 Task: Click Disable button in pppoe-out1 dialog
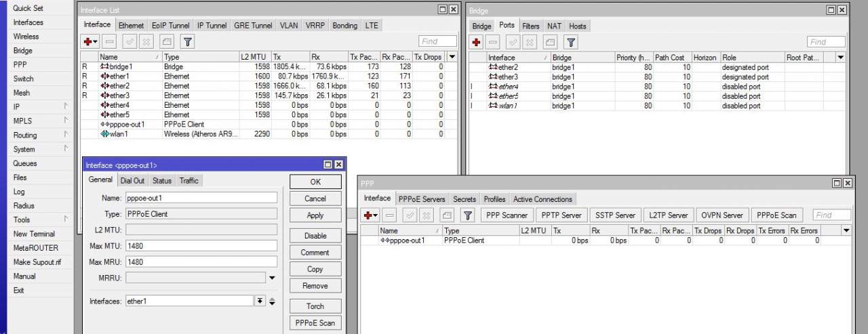(x=315, y=236)
